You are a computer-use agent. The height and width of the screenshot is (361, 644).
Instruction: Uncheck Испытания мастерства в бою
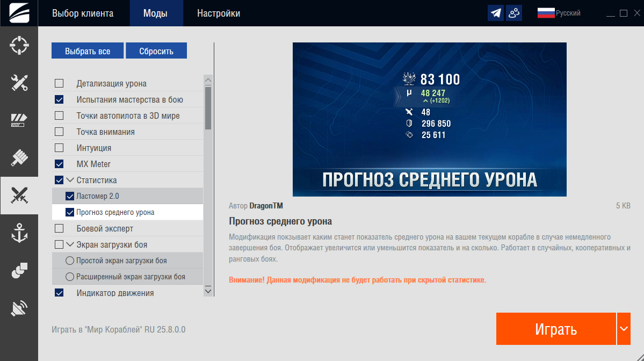point(59,99)
